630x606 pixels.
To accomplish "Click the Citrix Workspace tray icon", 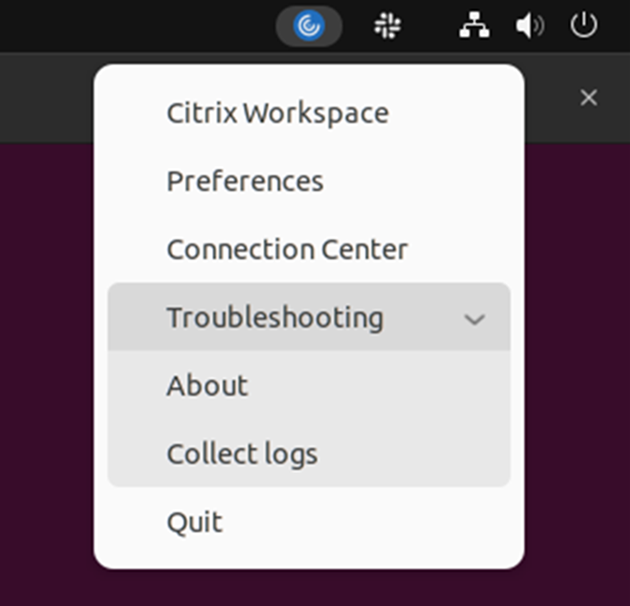I will [309, 26].
